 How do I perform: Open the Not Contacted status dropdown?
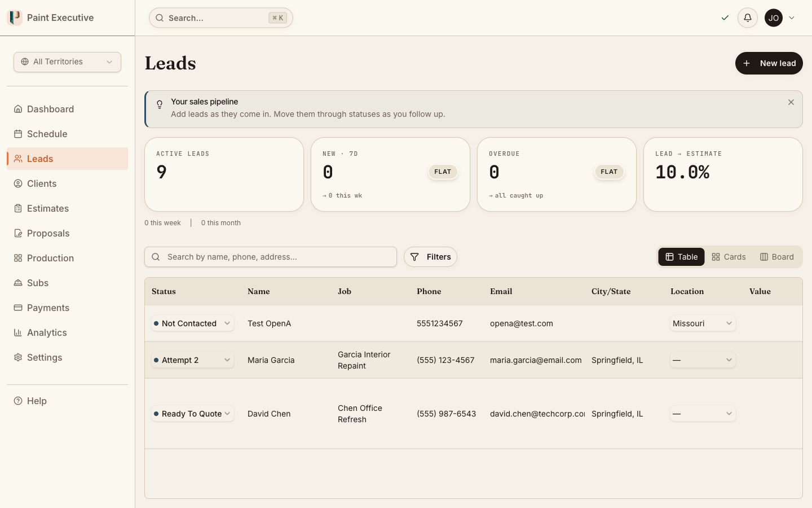192,323
